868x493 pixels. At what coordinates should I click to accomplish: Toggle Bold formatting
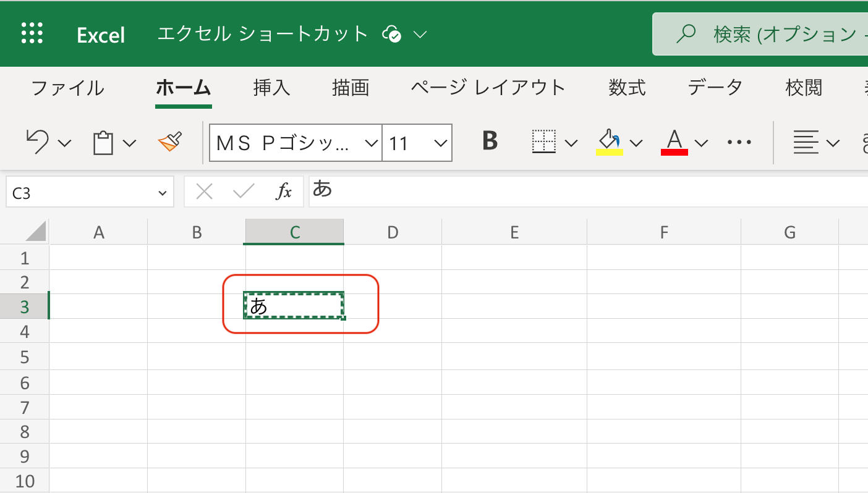click(x=490, y=141)
